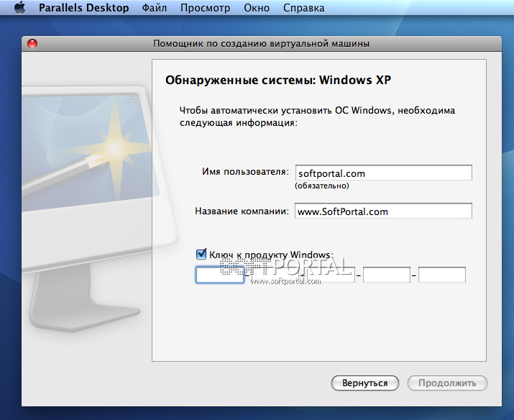Focus the fourth product key field
This screenshot has width=514, height=420.
[x=387, y=275]
